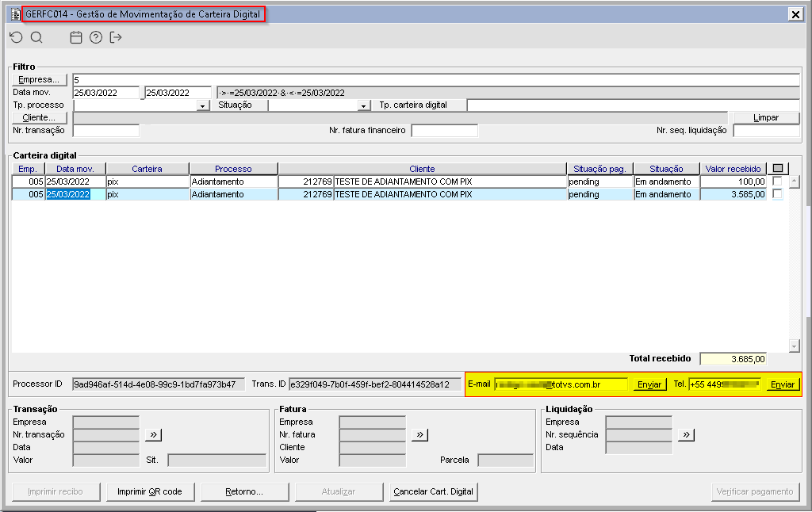Viewport: 812px width, 512px height.
Task: Click Cancelar Cart. Digital button
Action: tap(433, 492)
